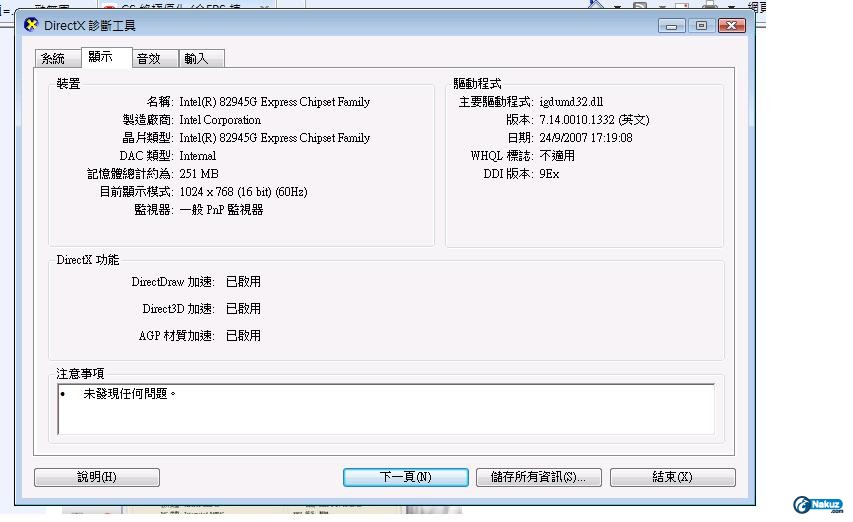Click memory value 251 MB
Viewport: 853px width, 522px height.
(x=199, y=173)
